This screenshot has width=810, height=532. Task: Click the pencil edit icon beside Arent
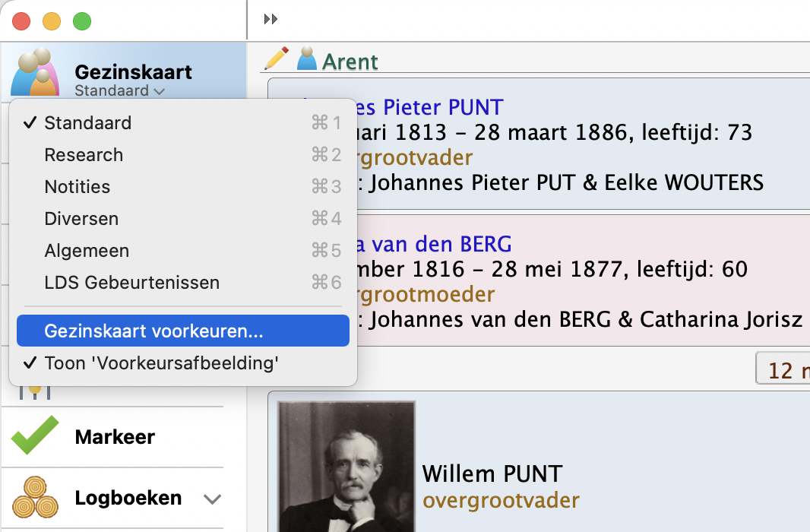point(277,59)
